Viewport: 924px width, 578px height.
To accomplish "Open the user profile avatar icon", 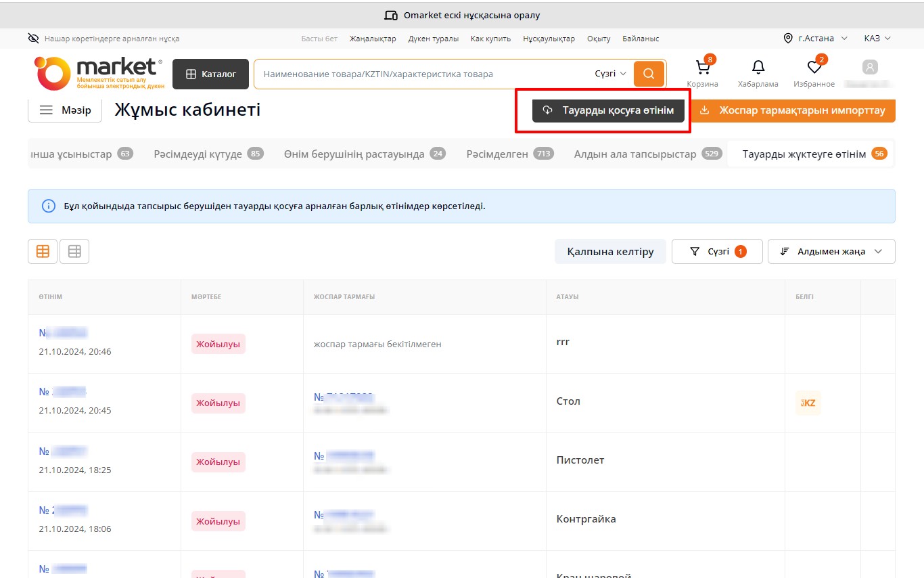I will pyautogui.click(x=870, y=68).
